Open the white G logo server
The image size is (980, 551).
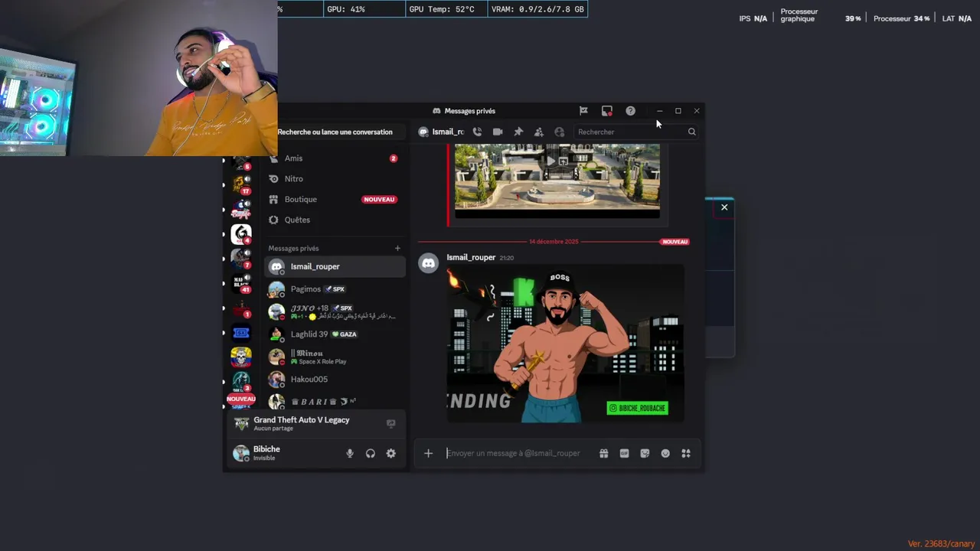pos(241,233)
